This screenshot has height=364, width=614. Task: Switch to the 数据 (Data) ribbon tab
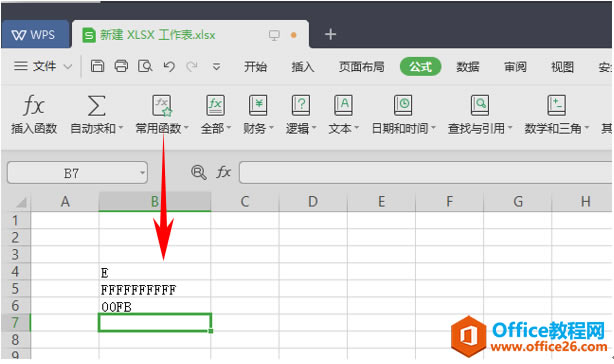[x=468, y=67]
